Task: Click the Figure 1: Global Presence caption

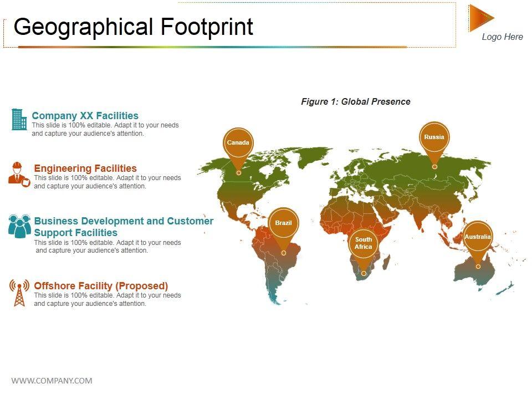Action: [356, 101]
